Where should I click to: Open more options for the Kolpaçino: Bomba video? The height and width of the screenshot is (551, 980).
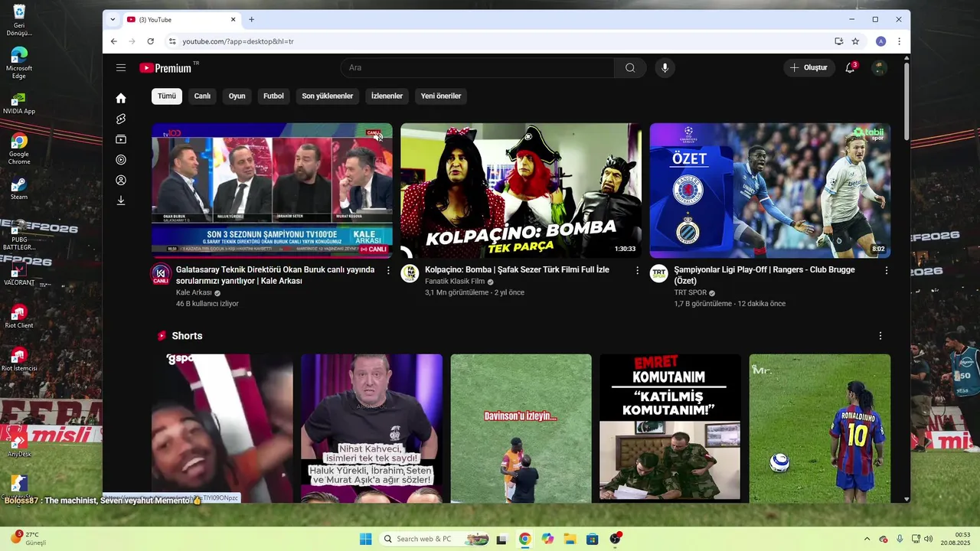pos(637,270)
